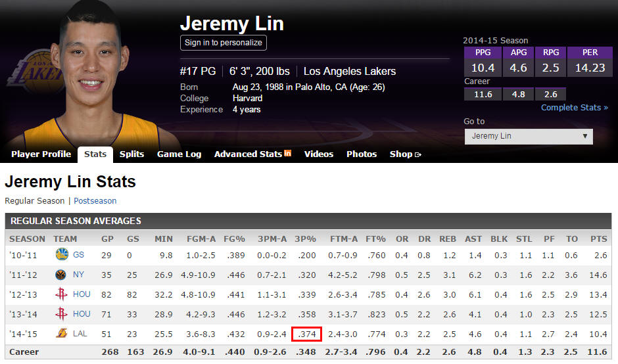Click the GS team link

(x=78, y=255)
